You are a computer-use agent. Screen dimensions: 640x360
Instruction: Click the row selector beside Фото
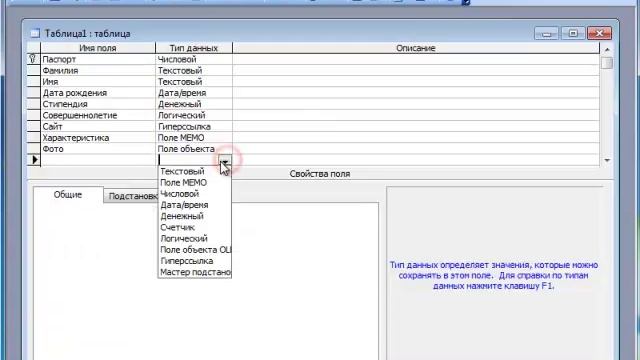pos(33,149)
